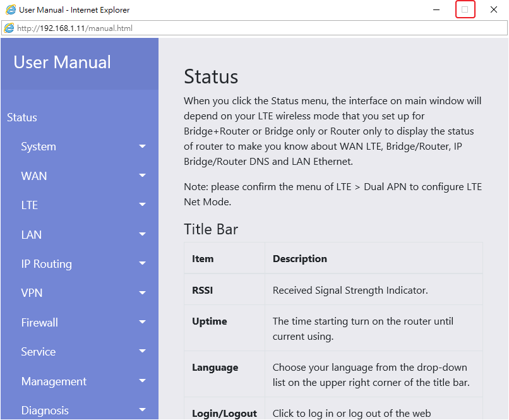
Task: Expand the IP Routing dropdown arrow
Action: click(142, 263)
